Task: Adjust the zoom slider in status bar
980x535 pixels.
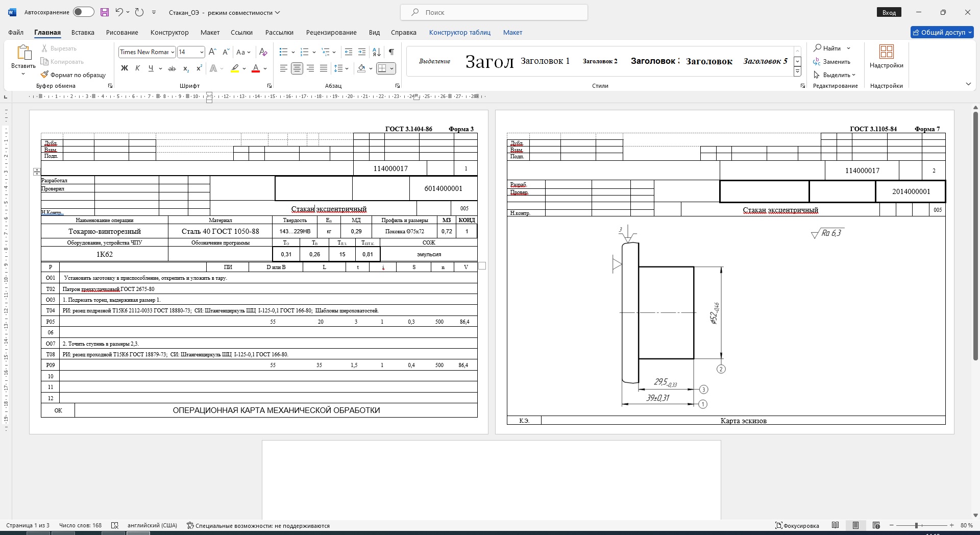Action: point(917,525)
